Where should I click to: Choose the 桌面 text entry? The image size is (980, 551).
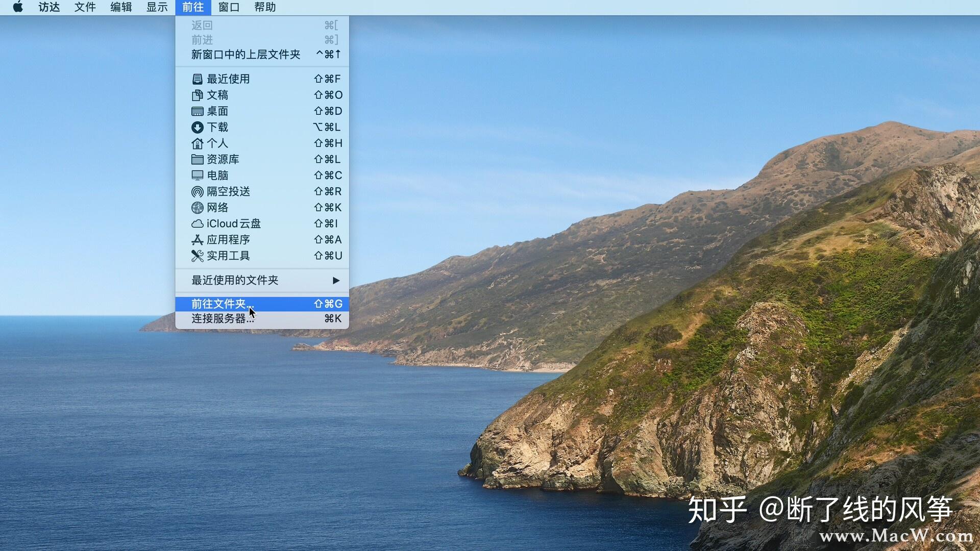[x=217, y=111]
